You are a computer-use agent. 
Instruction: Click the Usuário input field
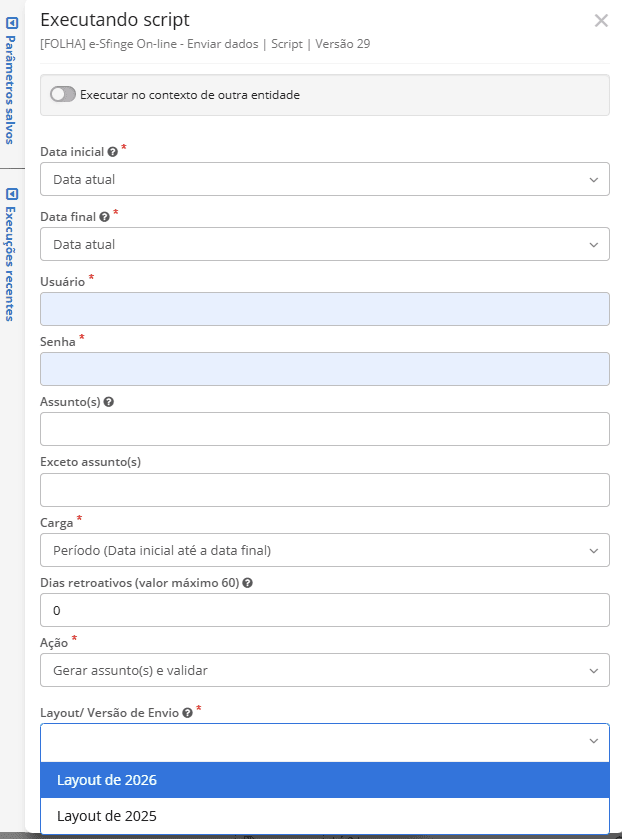[x=324, y=309]
